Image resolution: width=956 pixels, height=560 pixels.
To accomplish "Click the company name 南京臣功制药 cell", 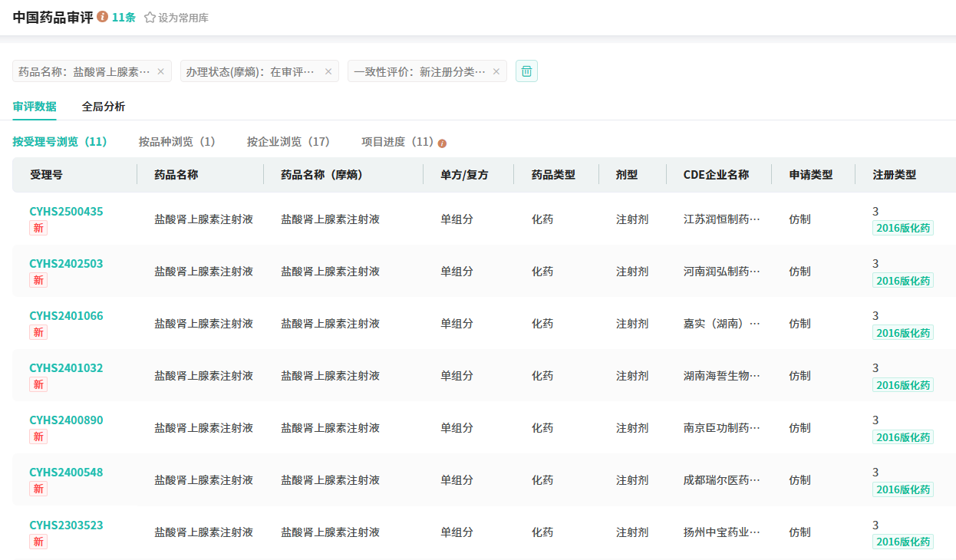I will coord(721,428).
